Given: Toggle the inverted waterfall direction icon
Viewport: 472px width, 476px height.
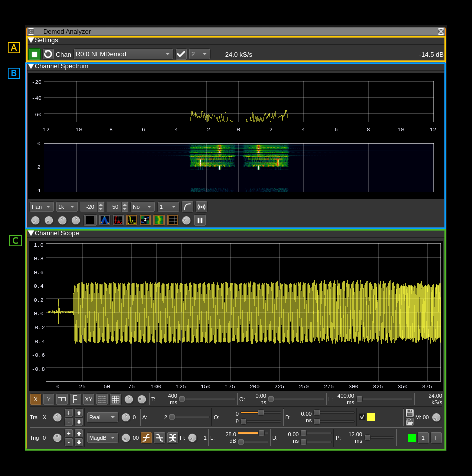Looking at the screenshot, I should click(145, 220).
